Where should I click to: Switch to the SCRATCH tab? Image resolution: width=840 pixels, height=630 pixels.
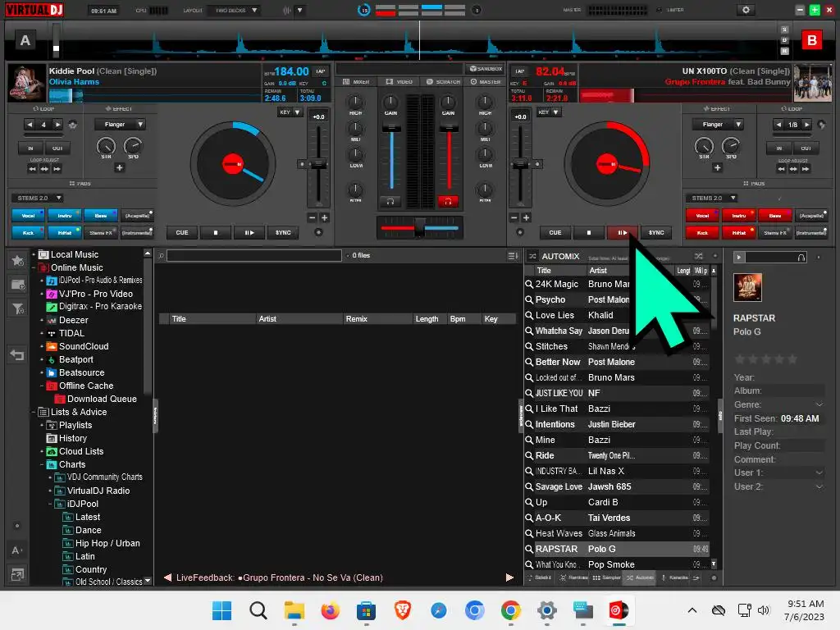[444, 81]
